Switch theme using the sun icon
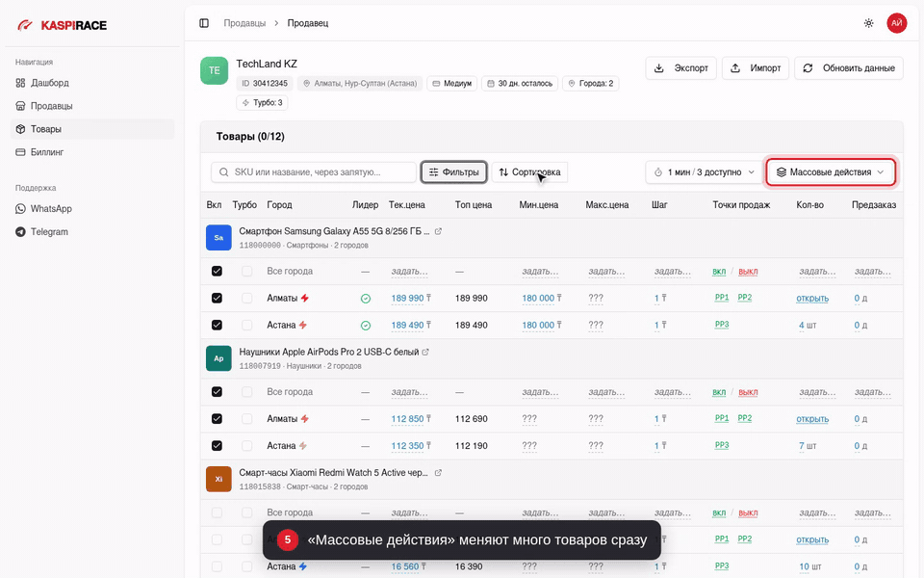The image size is (924, 578). click(868, 23)
